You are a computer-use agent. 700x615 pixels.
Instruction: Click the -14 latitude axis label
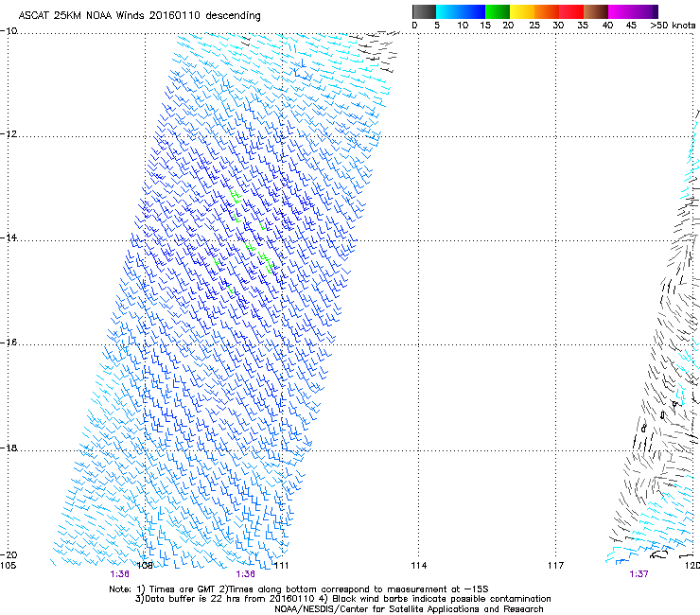[x=9, y=237]
